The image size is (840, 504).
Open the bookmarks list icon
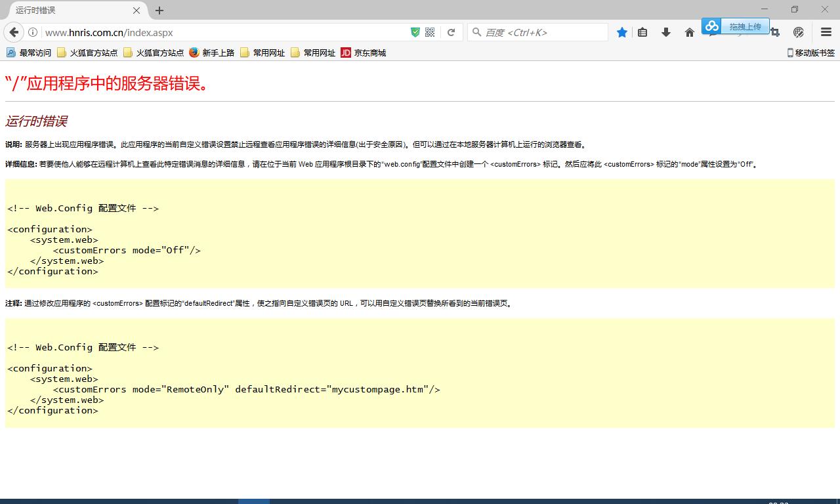tap(642, 32)
